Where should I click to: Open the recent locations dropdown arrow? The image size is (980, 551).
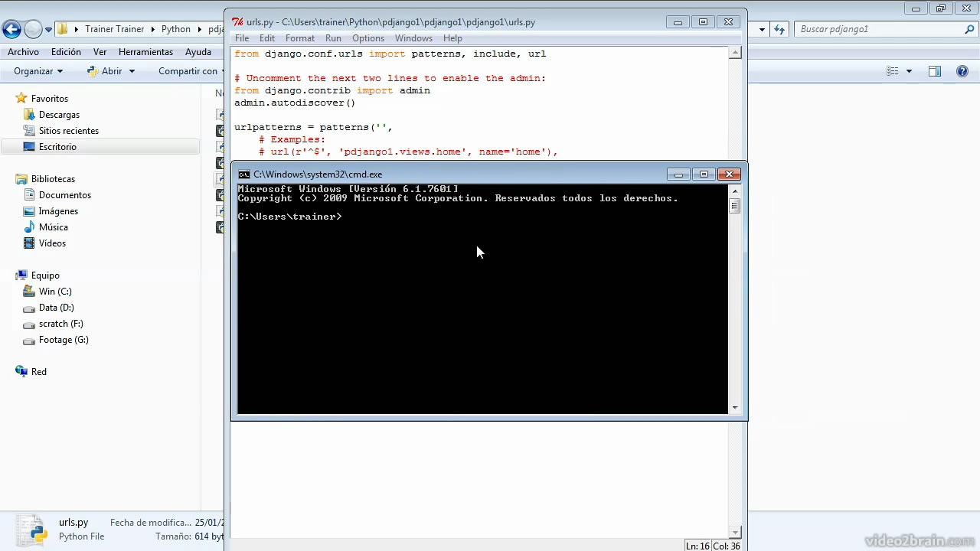click(x=48, y=30)
